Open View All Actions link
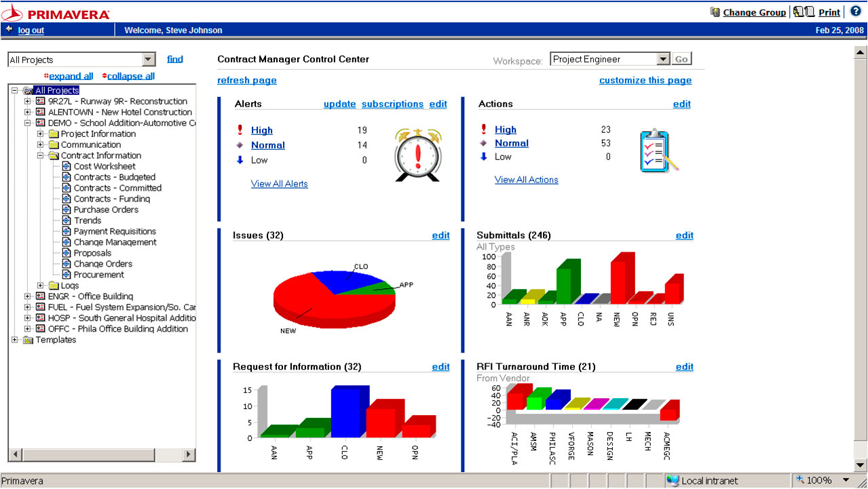Image resolution: width=868 pixels, height=489 pixels. (527, 180)
